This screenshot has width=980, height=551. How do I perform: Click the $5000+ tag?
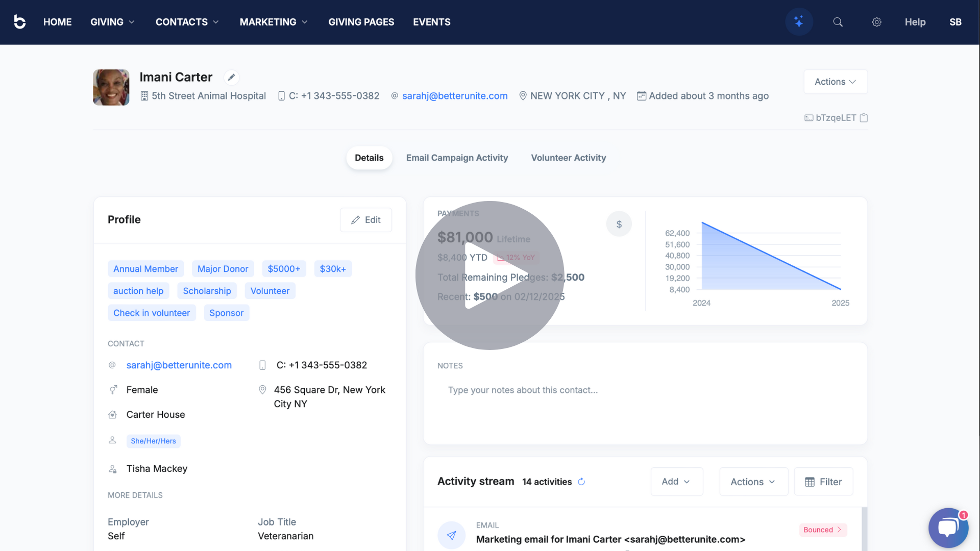284,269
